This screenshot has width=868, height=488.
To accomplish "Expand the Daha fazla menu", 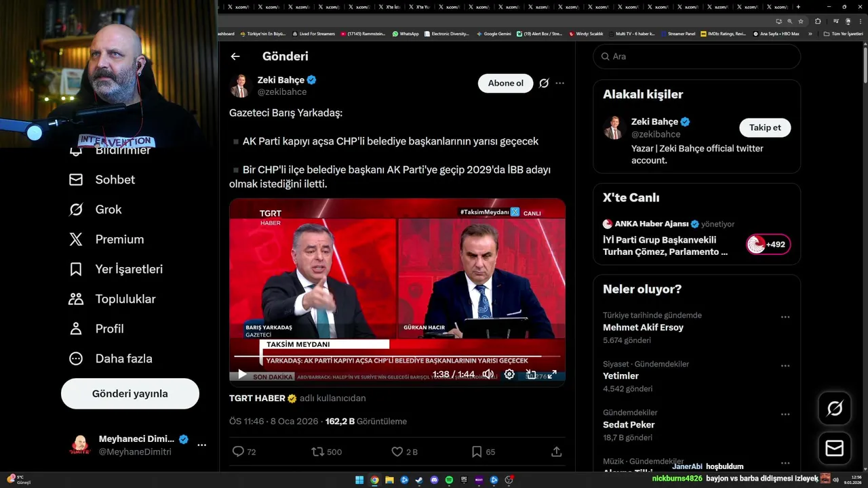I will pos(111,359).
